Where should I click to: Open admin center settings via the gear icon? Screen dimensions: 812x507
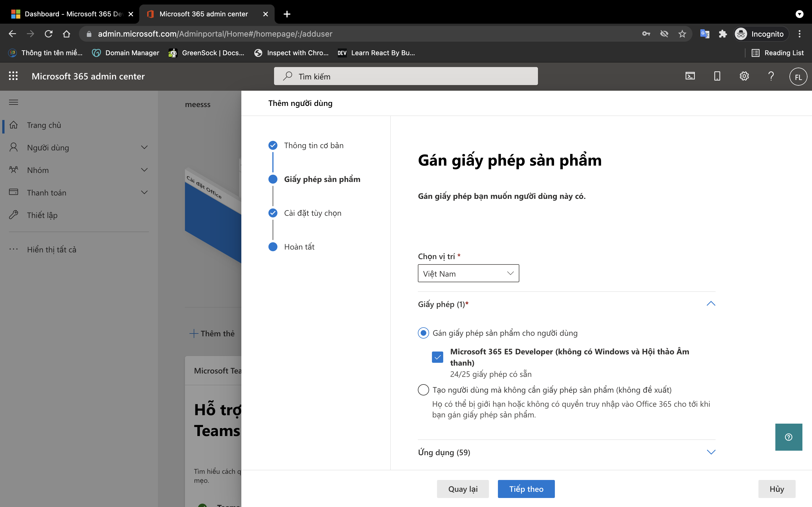[x=744, y=76]
